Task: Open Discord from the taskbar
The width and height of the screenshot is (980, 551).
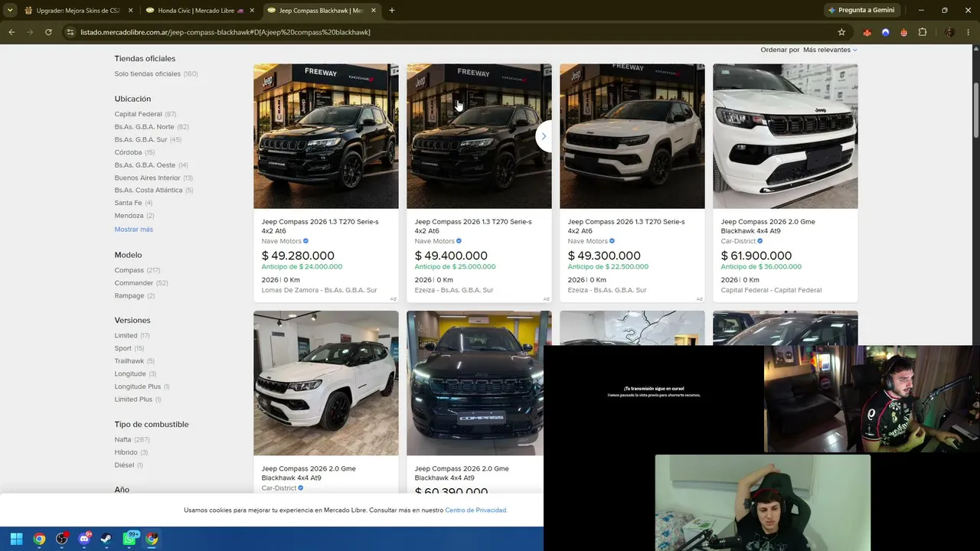Action: click(x=84, y=539)
